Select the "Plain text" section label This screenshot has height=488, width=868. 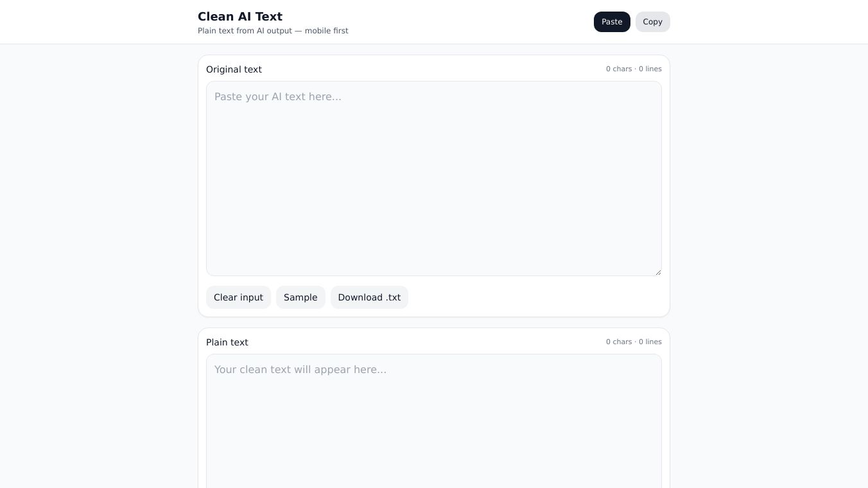pyautogui.click(x=227, y=342)
